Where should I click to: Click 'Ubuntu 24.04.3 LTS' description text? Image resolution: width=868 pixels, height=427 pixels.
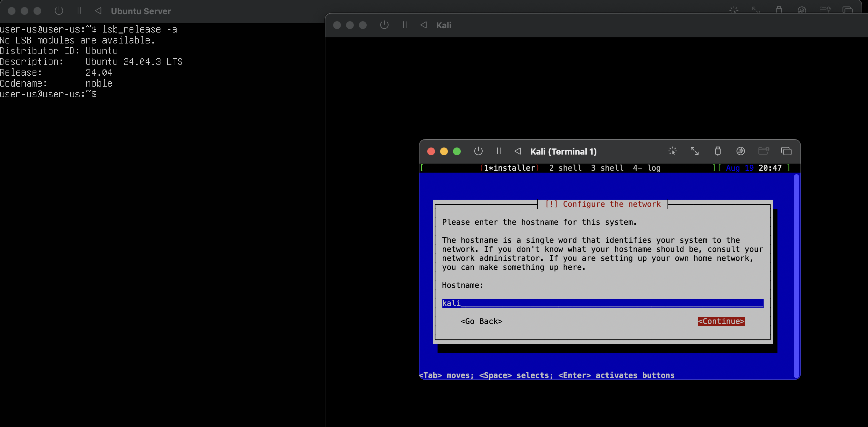pyautogui.click(x=134, y=62)
